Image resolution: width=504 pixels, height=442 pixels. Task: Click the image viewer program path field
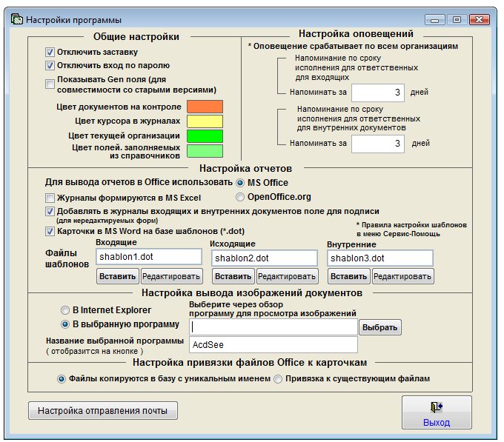point(273,327)
